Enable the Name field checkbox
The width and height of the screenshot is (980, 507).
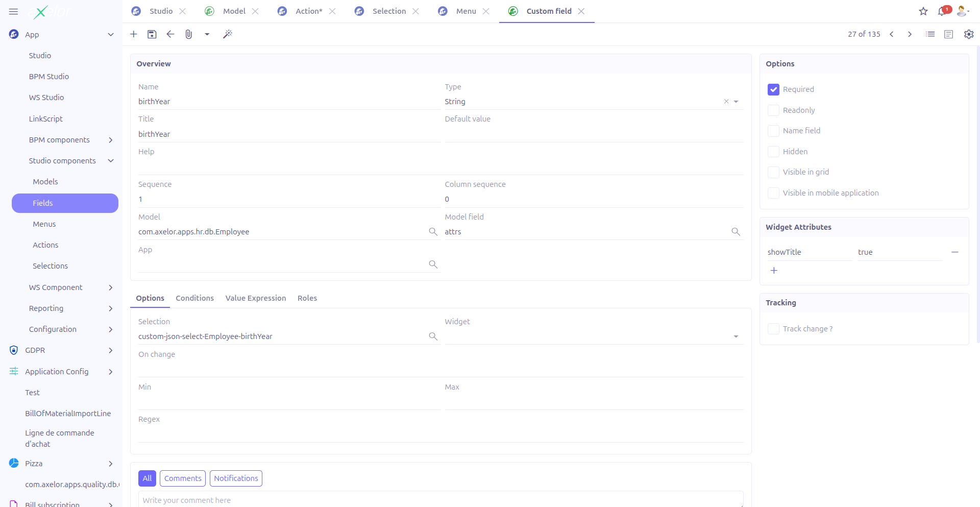tap(774, 131)
